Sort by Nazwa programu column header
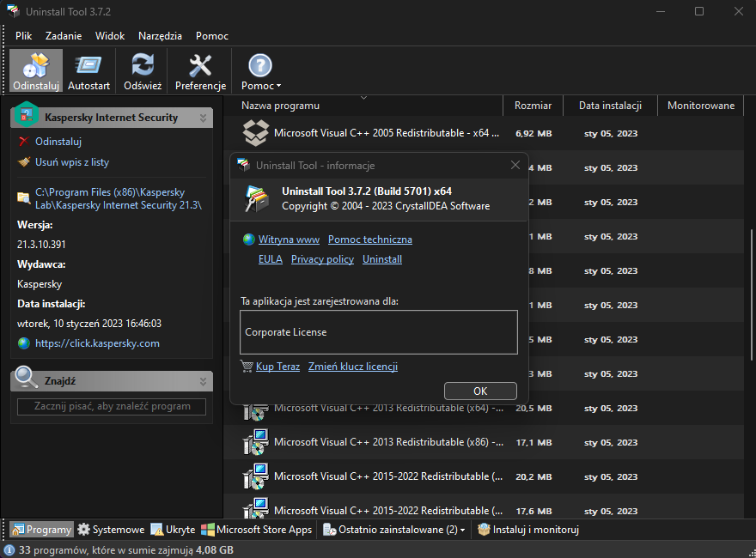The image size is (756, 558). [x=363, y=106]
